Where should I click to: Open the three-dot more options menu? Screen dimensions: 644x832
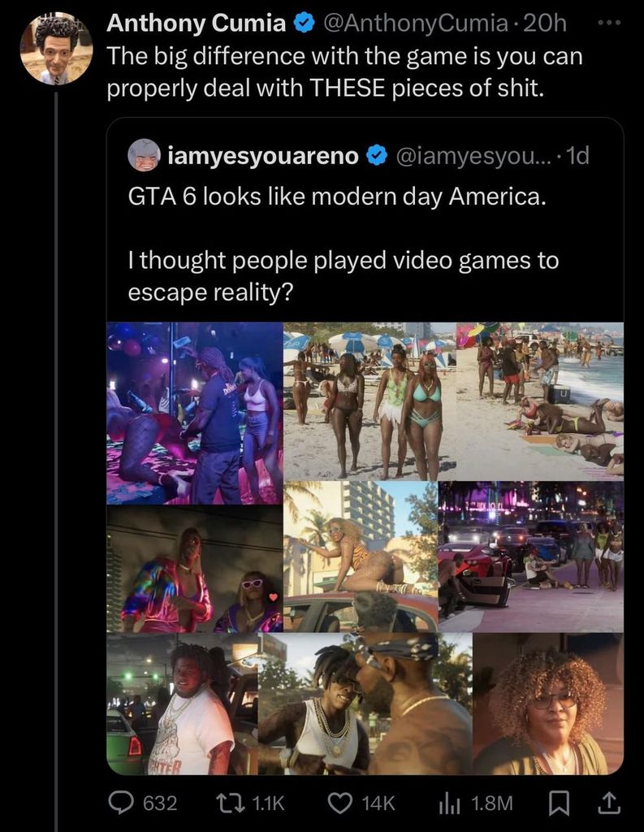[x=608, y=22]
